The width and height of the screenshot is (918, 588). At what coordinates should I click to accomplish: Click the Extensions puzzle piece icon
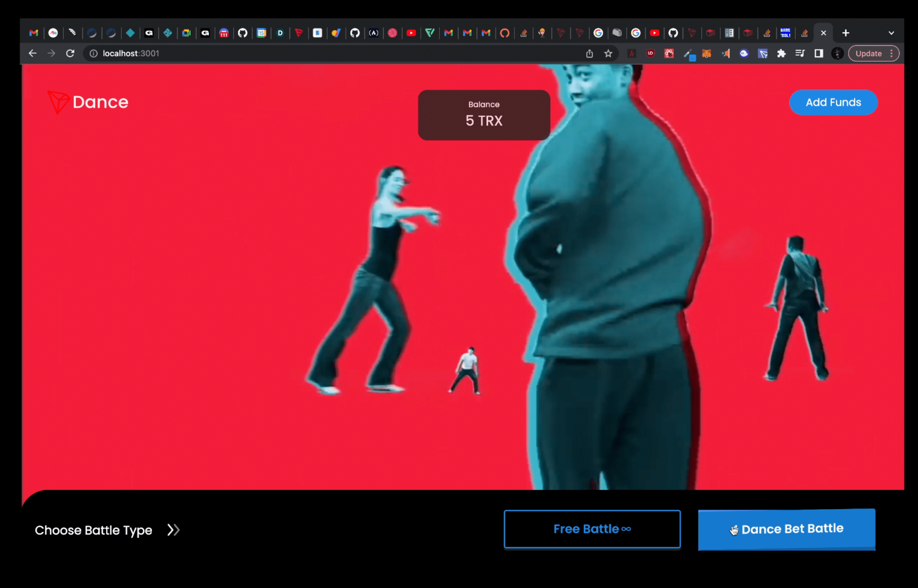(x=781, y=53)
